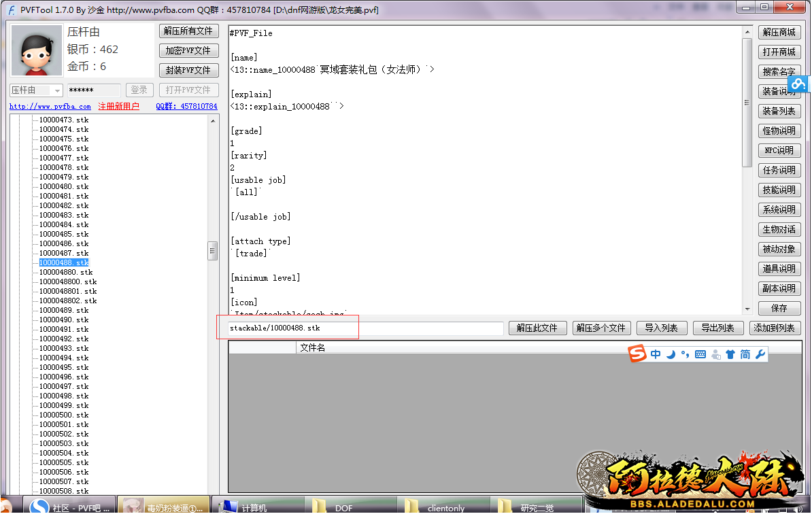Expand the username 压杆由 dropdown
Image resolution: width=812 pixels, height=514 pixels.
pyautogui.click(x=57, y=90)
